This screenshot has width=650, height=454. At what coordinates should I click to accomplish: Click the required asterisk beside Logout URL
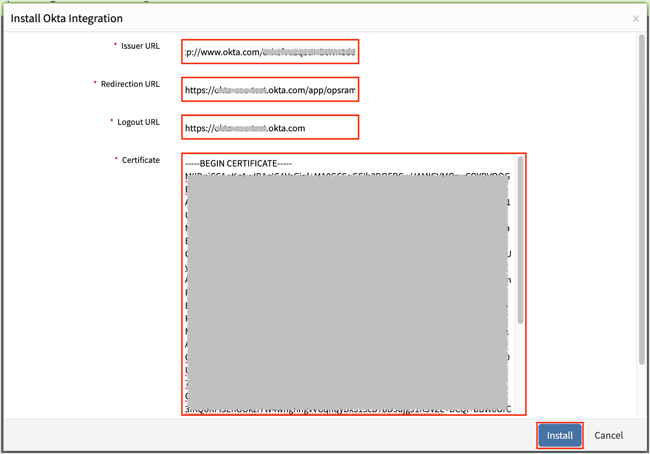coord(109,121)
